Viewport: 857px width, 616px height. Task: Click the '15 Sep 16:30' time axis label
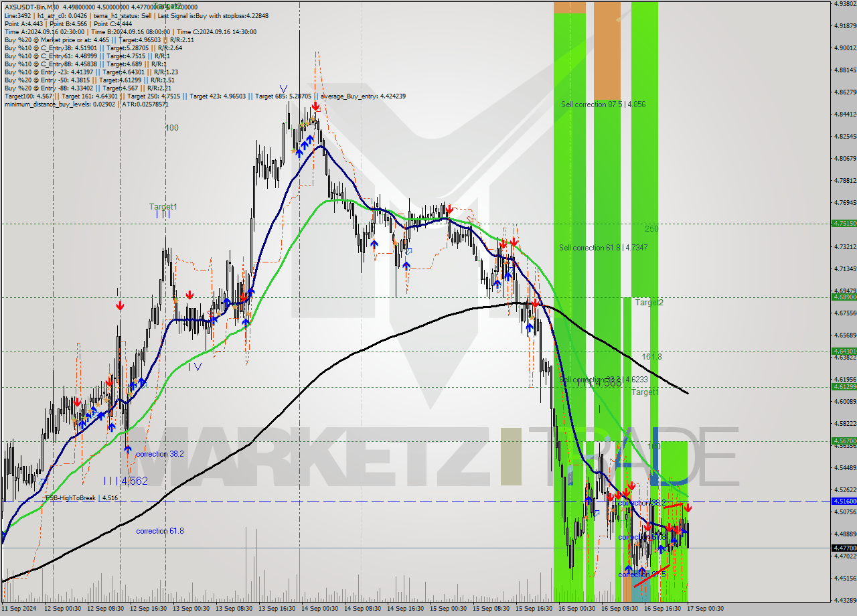(534, 609)
